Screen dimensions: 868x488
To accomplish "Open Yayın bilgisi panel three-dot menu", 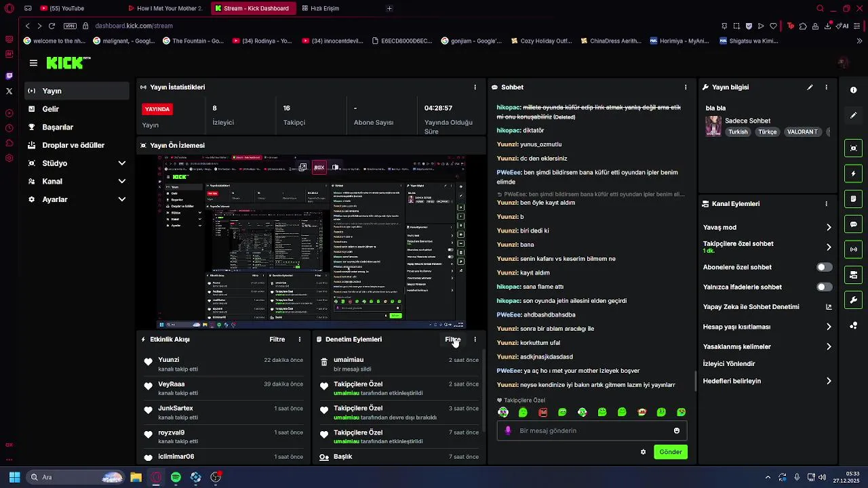I will pos(826,87).
